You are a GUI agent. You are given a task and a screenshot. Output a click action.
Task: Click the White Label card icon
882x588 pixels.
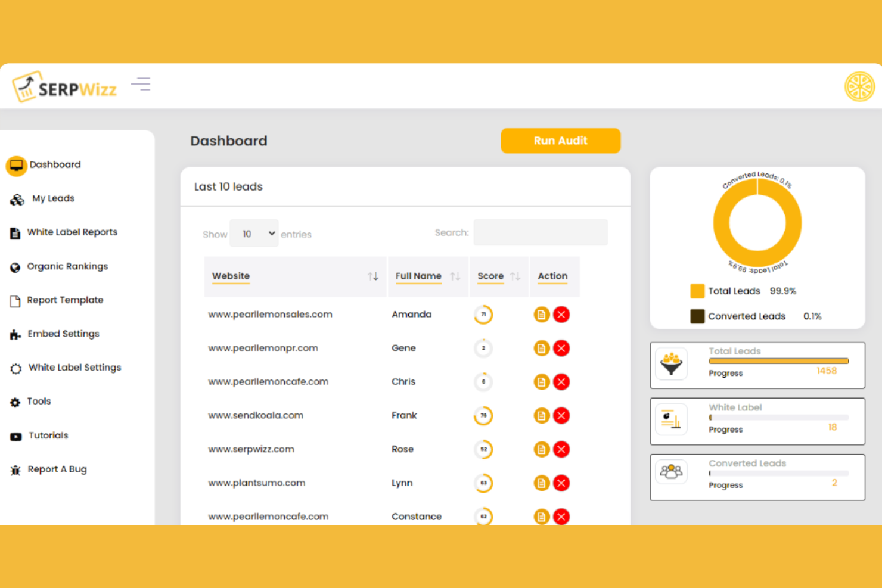pyautogui.click(x=672, y=419)
